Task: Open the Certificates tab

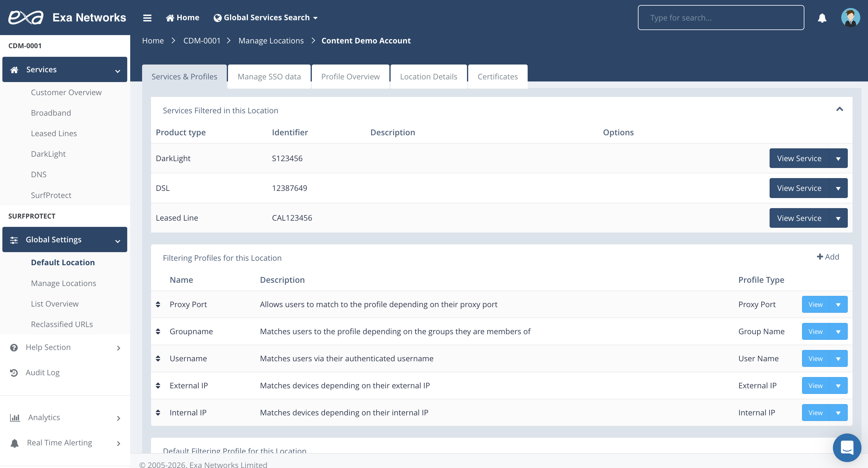Action: (x=497, y=76)
